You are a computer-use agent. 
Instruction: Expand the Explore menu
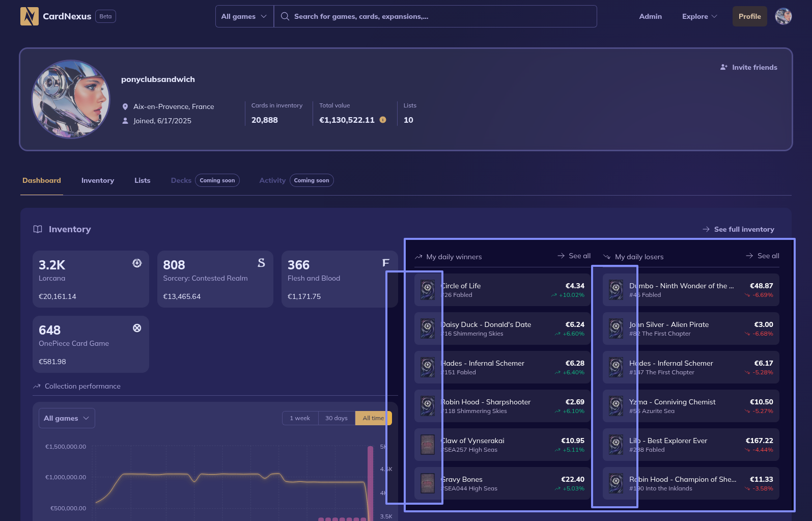pos(699,16)
